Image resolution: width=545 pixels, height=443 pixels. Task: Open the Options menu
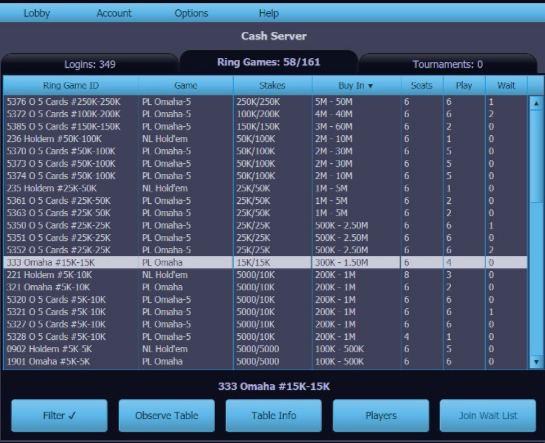pyautogui.click(x=191, y=13)
